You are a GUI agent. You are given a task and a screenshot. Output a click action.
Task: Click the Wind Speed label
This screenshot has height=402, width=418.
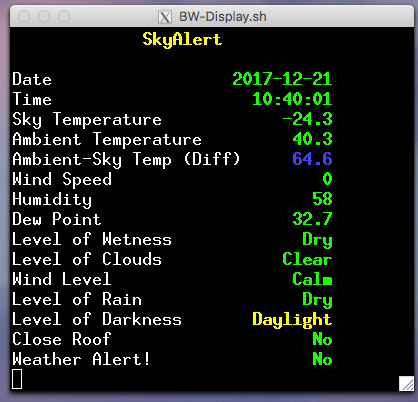(x=62, y=180)
